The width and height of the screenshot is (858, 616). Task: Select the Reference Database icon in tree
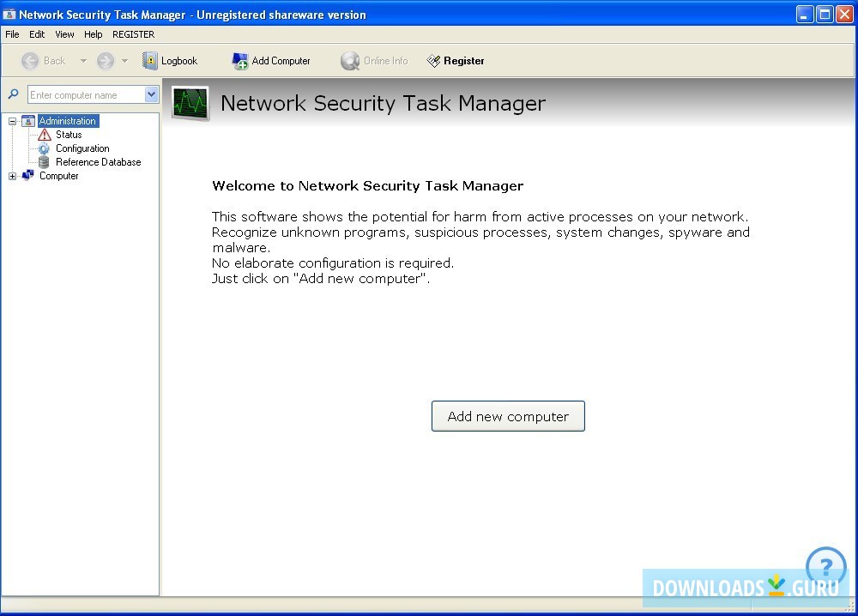click(44, 162)
